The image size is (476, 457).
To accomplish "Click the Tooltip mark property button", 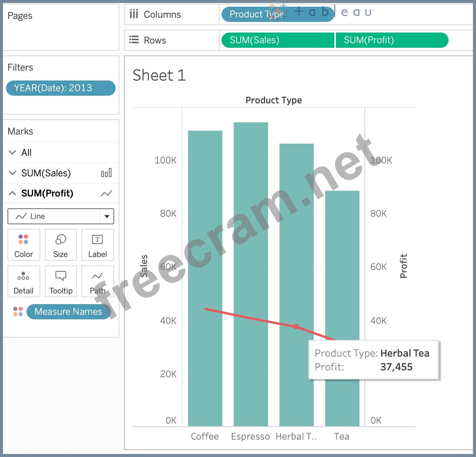I will pyautogui.click(x=61, y=281).
